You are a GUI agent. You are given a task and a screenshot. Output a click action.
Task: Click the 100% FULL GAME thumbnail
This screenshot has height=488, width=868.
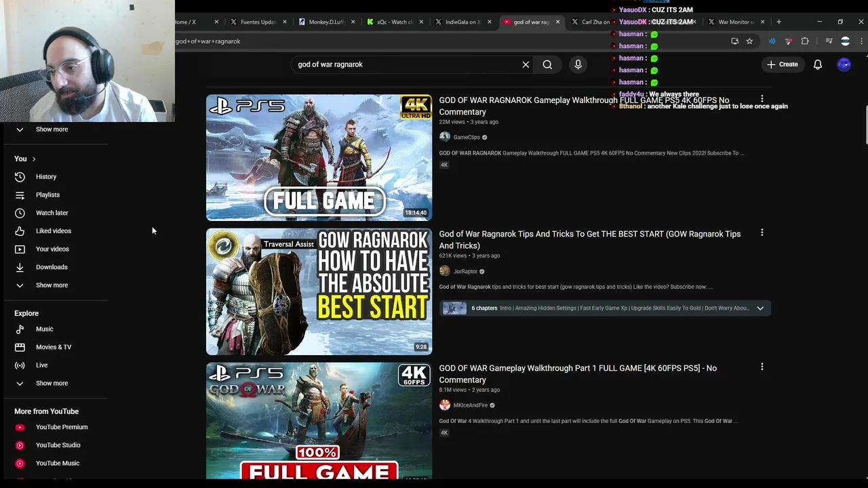tap(319, 421)
